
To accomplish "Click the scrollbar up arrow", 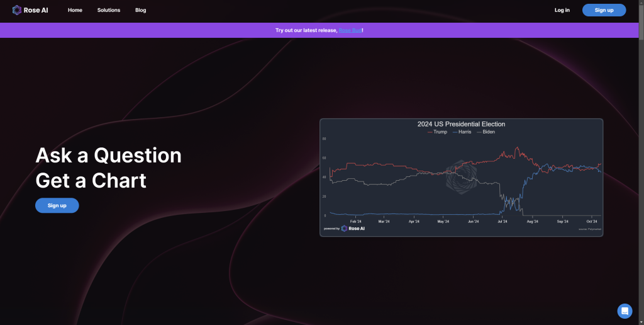I will pos(641,3).
